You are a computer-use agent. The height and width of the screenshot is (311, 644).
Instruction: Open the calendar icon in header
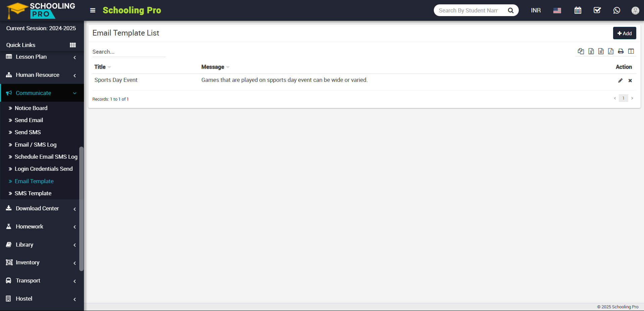click(x=578, y=10)
